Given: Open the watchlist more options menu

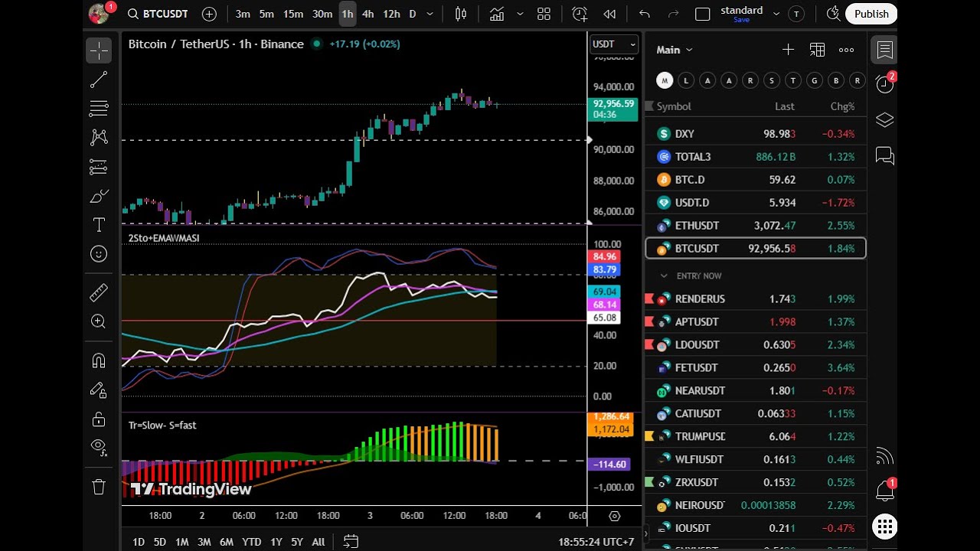Looking at the screenshot, I should coord(846,50).
